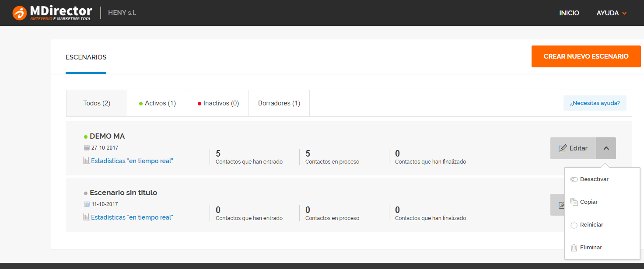
Task: Open the Escenario sin titulo scenario title
Action: (123, 192)
